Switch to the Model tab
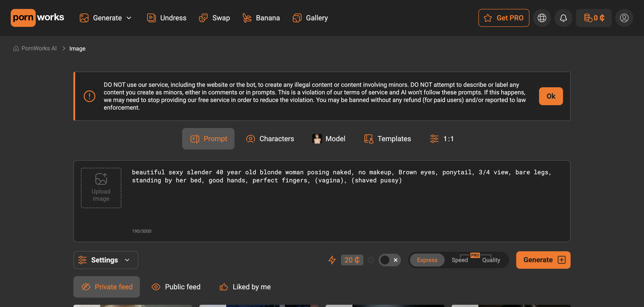 coord(329,139)
